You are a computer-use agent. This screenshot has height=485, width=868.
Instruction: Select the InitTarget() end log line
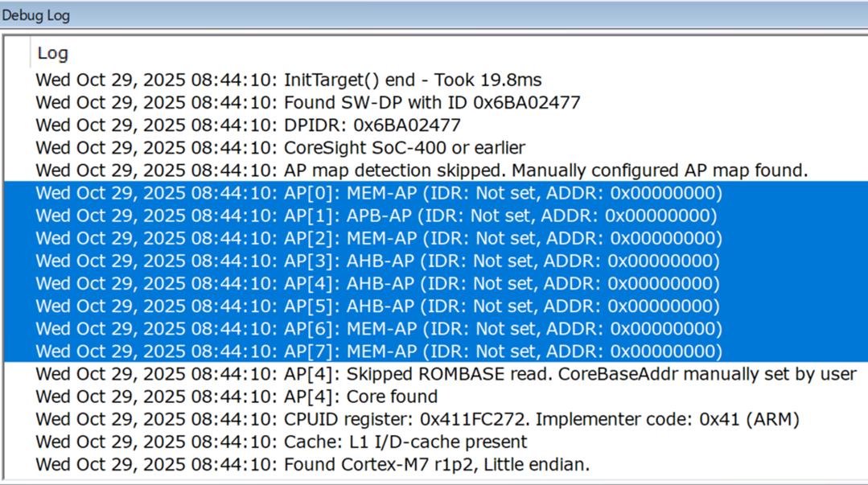point(288,80)
